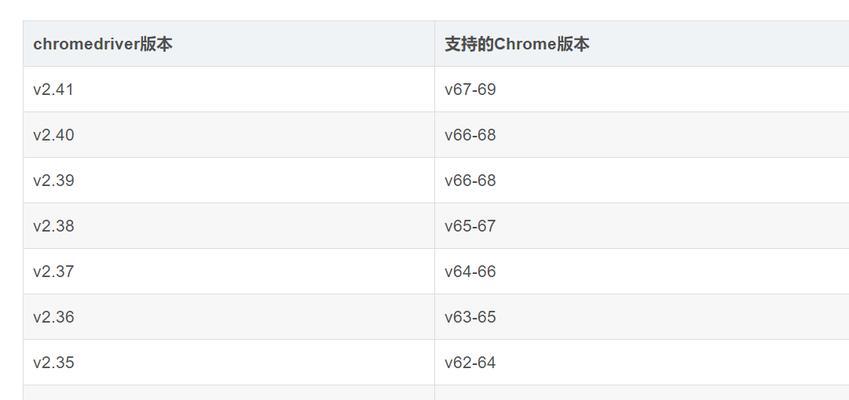The height and width of the screenshot is (400, 849).
Task: Click the 支持的 text in second header
Action: pyautogui.click(x=469, y=44)
